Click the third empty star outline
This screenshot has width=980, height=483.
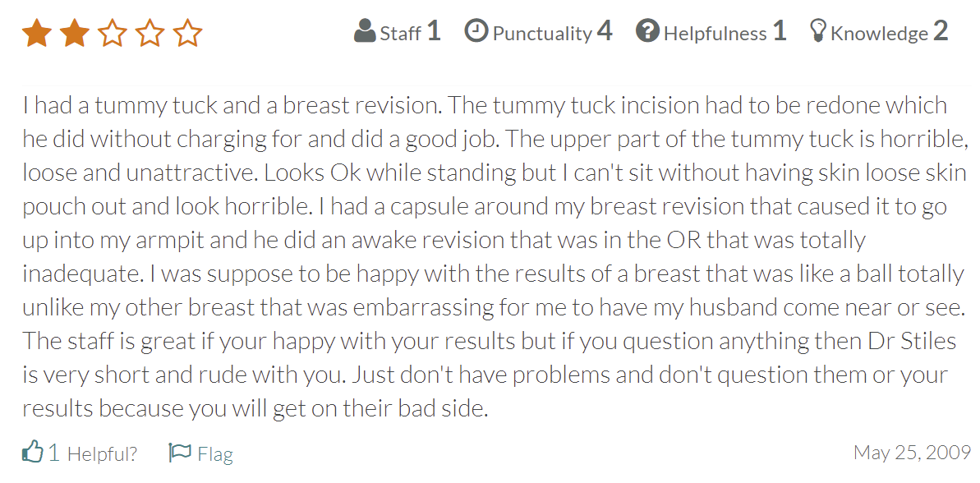(112, 33)
